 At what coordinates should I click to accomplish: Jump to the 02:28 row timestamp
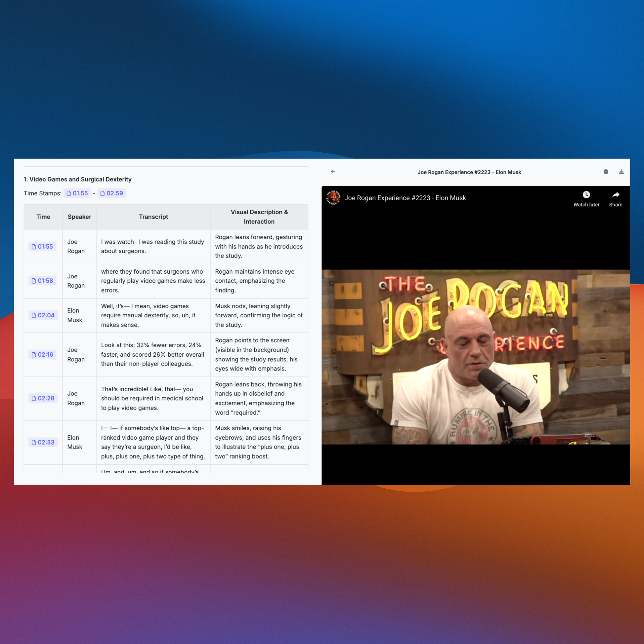[43, 398]
